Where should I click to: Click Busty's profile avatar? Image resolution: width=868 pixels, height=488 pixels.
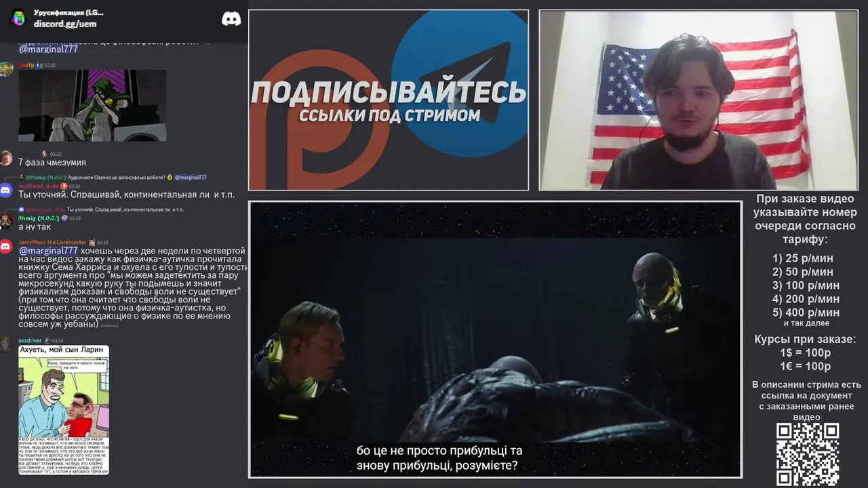pyautogui.click(x=6, y=69)
